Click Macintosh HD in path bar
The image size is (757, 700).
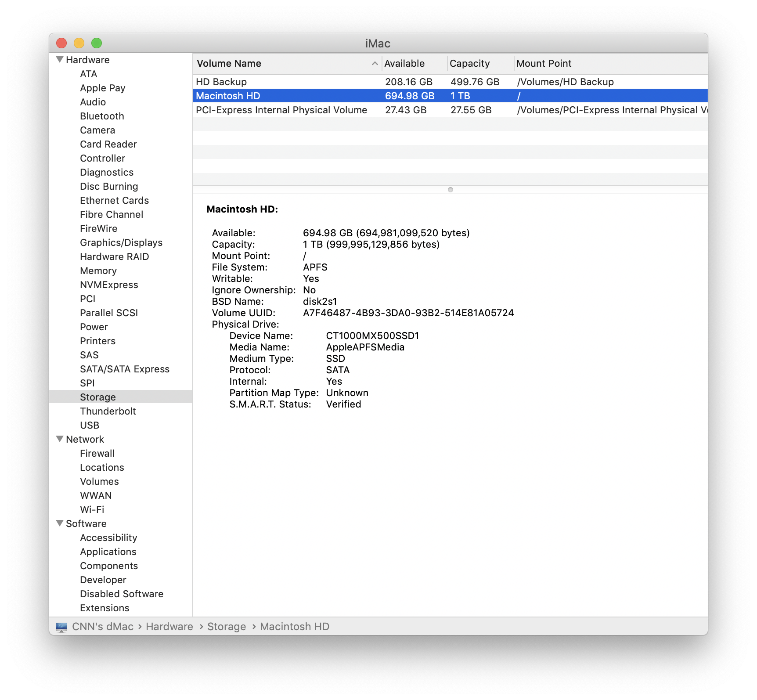[x=295, y=627]
